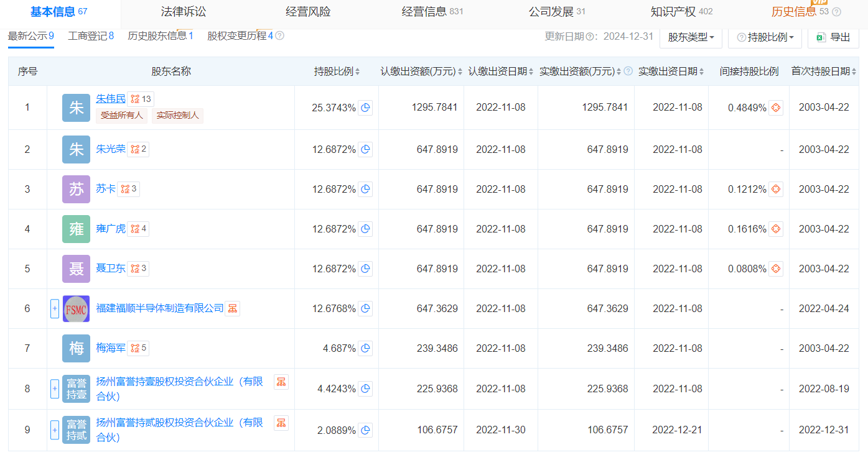Open the 持股比例 dropdown filter
Screen dimensions: 868x460
(x=765, y=37)
